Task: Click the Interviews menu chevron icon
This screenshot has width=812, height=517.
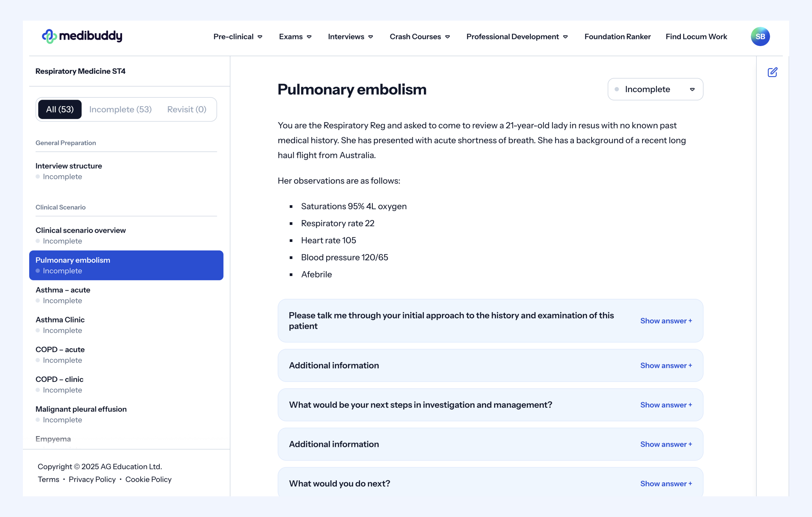Action: (x=371, y=37)
